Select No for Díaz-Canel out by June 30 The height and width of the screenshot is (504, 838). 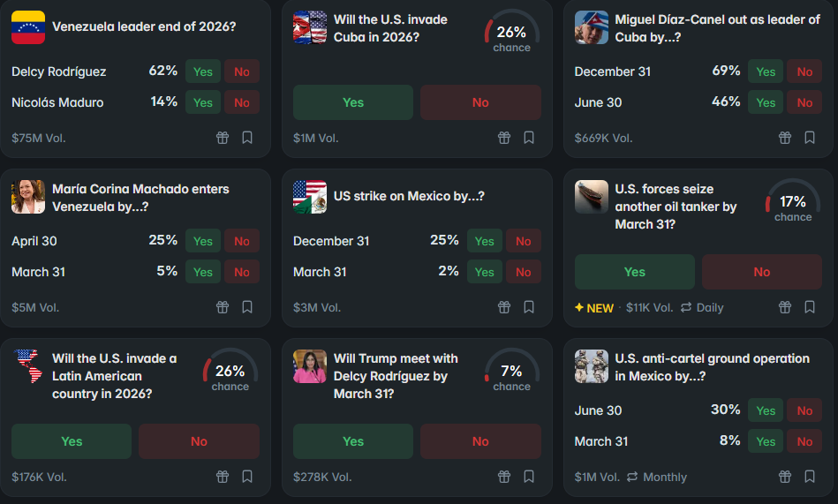tap(804, 102)
